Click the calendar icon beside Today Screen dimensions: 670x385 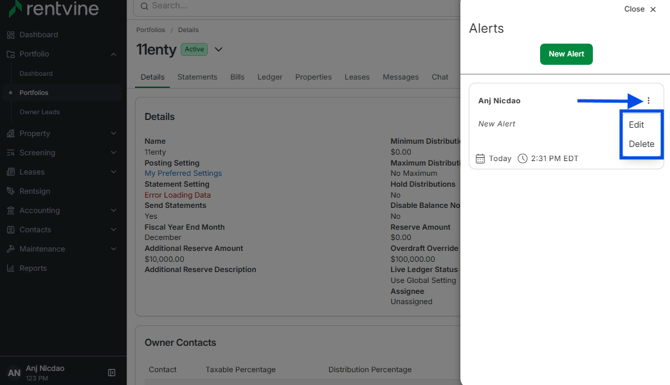[480, 159]
